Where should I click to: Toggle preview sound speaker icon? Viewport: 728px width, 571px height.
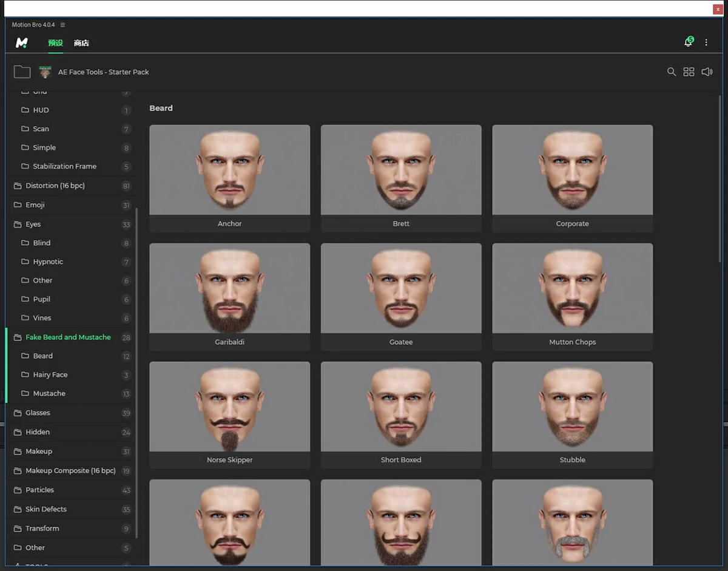pyautogui.click(x=707, y=72)
